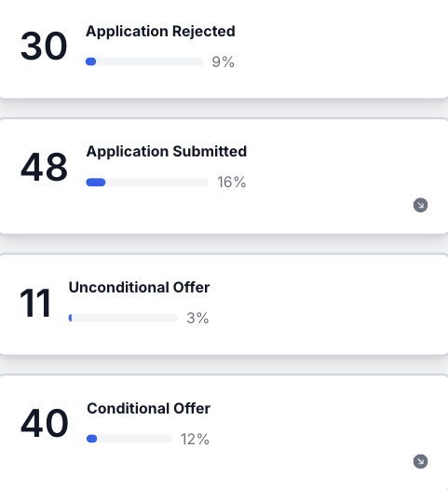
Task: Select the Conditional Offer heading
Action: (x=149, y=409)
